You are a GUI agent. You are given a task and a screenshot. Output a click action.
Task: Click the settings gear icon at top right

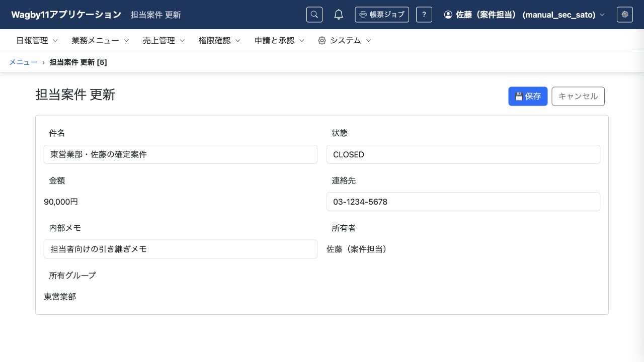coord(625,15)
